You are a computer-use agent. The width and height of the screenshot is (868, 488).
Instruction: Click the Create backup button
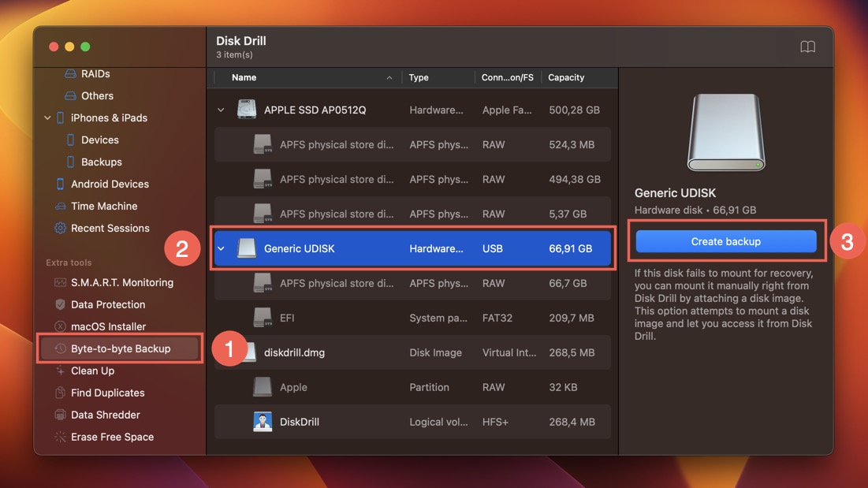point(726,241)
